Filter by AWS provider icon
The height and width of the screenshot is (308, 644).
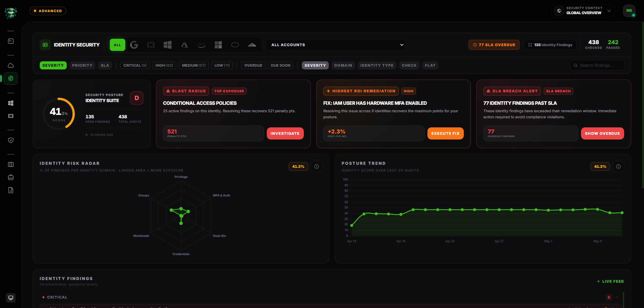201,45
